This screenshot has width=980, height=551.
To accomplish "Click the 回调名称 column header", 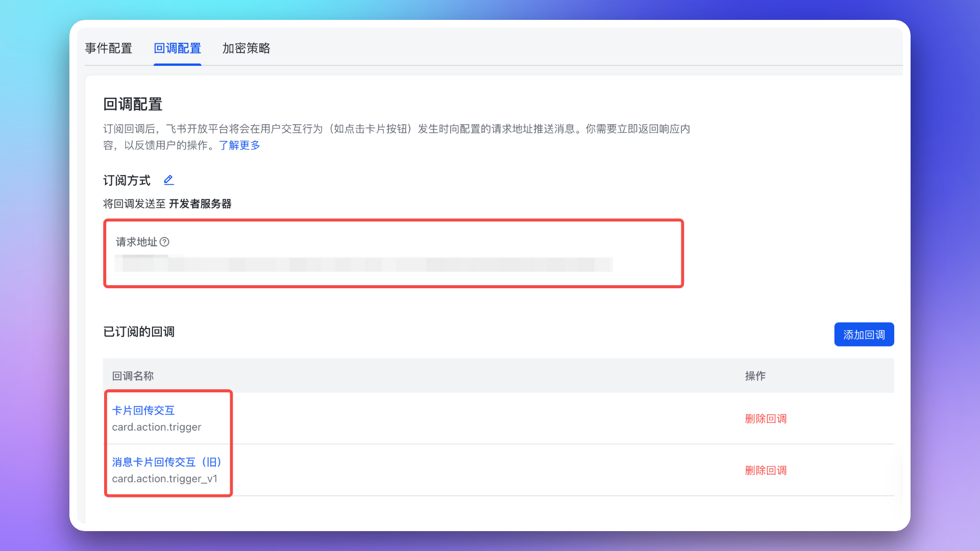I will pos(133,376).
